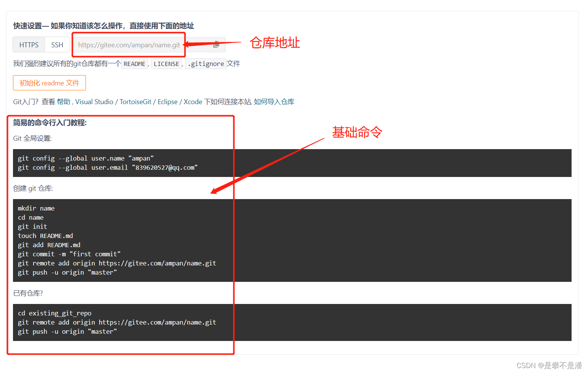Open the 帮助 link
The height and width of the screenshot is (373, 588).
[64, 101]
